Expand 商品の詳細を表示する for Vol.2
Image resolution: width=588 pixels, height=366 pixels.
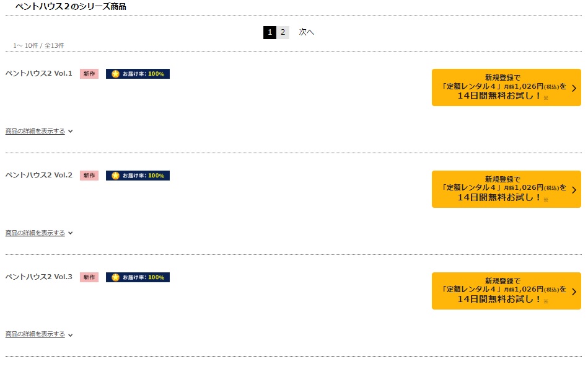38,233
